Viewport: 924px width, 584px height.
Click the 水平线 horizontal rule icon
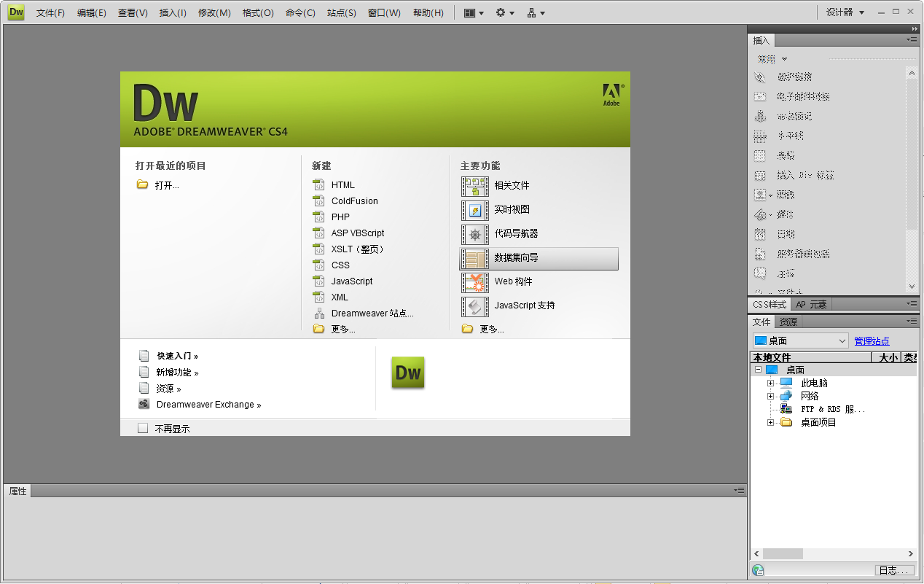(x=760, y=136)
